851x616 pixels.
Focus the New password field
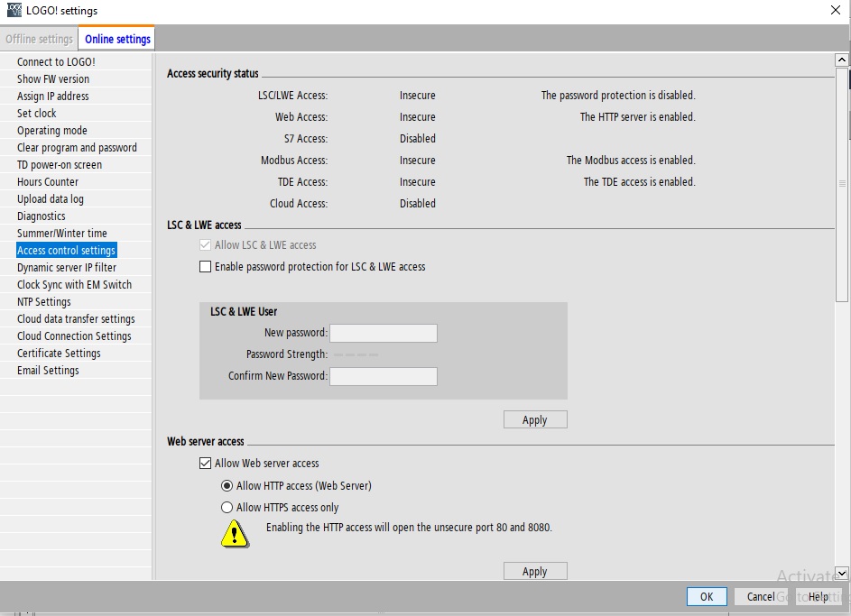pyautogui.click(x=384, y=333)
